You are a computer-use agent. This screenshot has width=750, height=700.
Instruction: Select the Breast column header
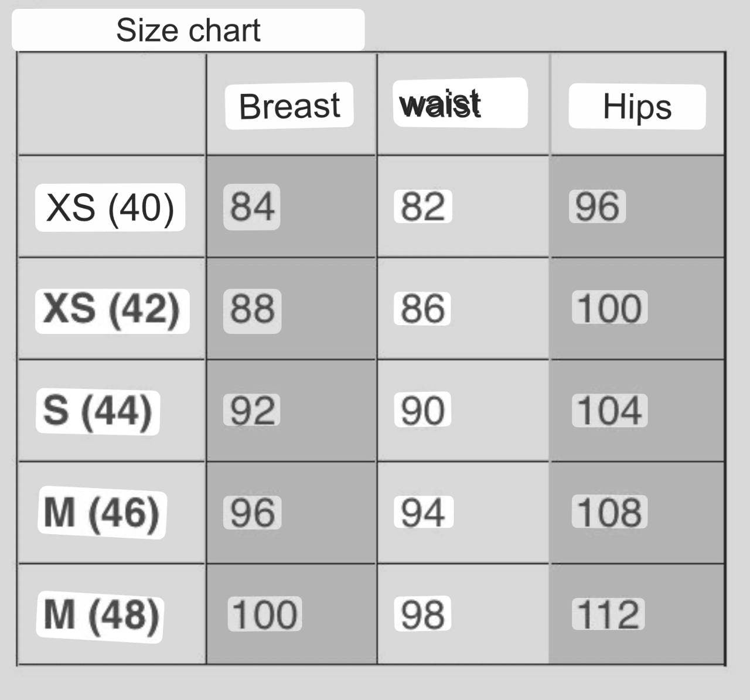pos(289,106)
